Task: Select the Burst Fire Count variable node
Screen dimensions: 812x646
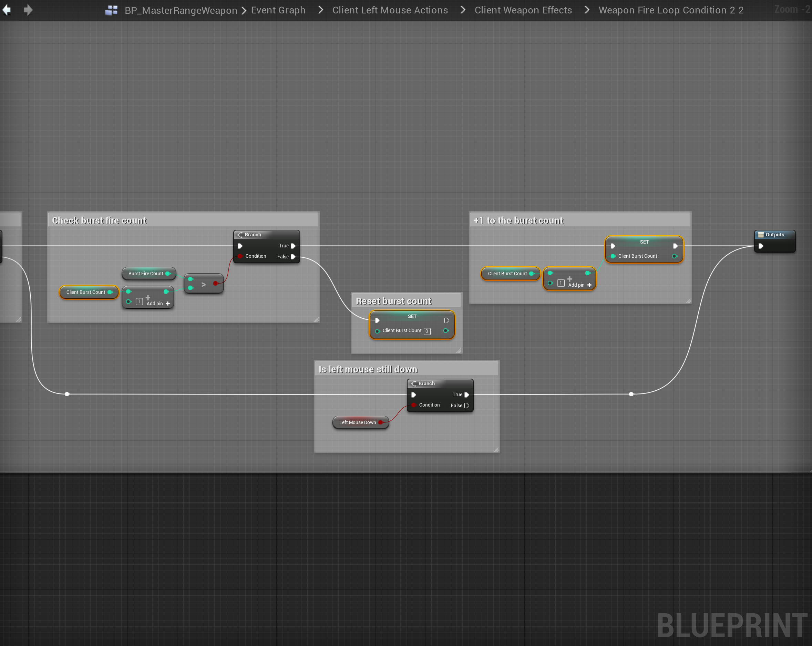Action: click(x=145, y=274)
